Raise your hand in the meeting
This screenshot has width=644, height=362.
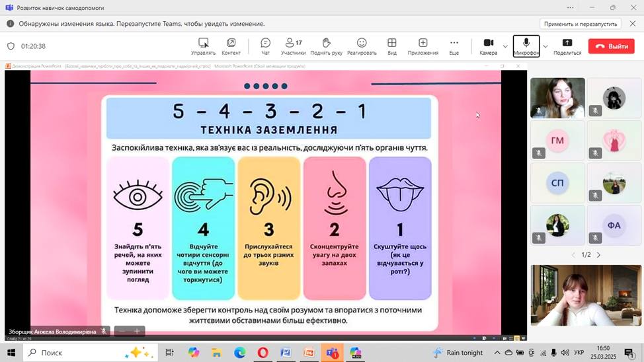326,46
